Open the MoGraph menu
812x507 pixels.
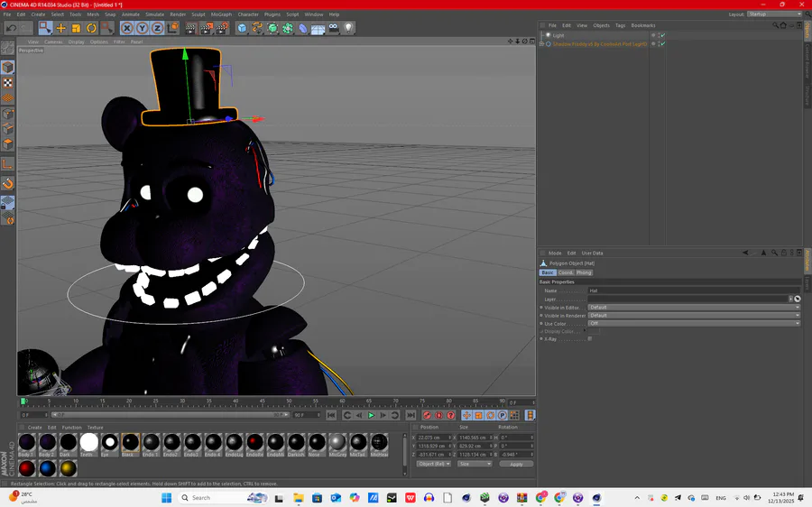click(221, 14)
